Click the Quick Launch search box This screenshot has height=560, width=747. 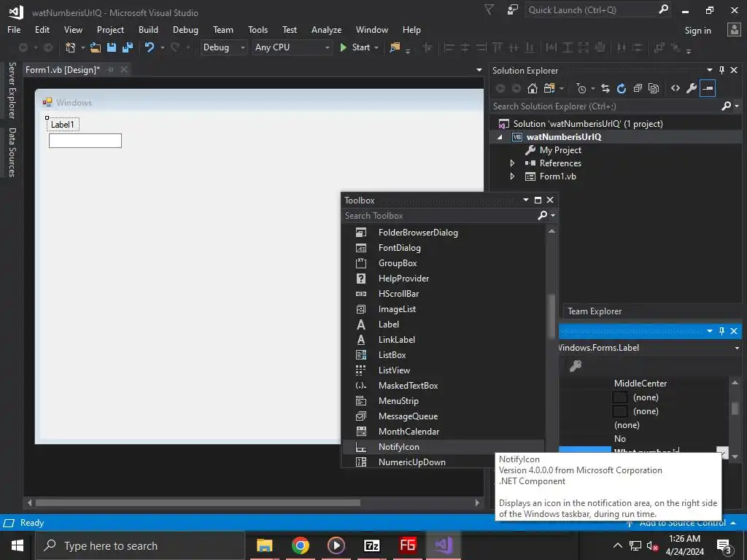[591, 9]
